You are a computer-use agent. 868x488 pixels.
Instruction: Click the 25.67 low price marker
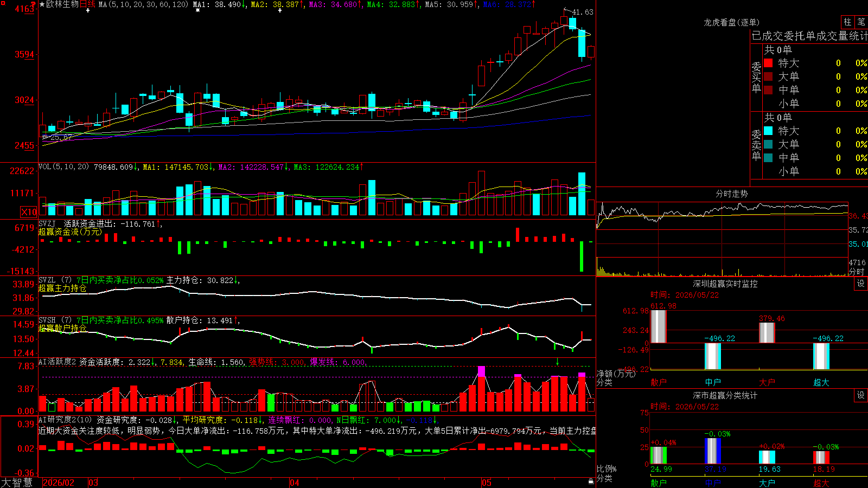[61, 137]
